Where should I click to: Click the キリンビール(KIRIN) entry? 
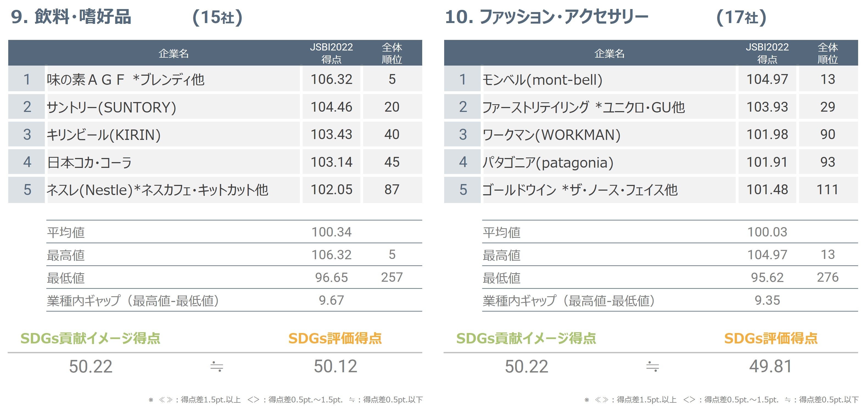coord(103,135)
